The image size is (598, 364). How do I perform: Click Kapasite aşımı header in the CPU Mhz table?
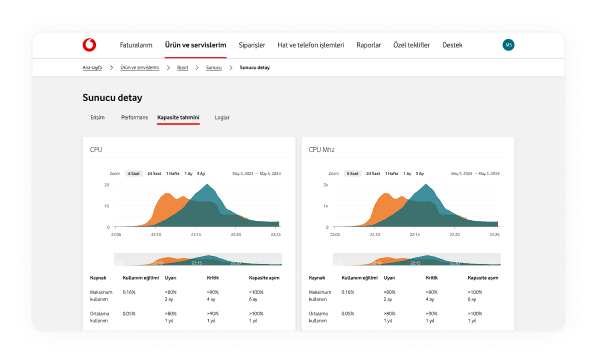coord(483,278)
